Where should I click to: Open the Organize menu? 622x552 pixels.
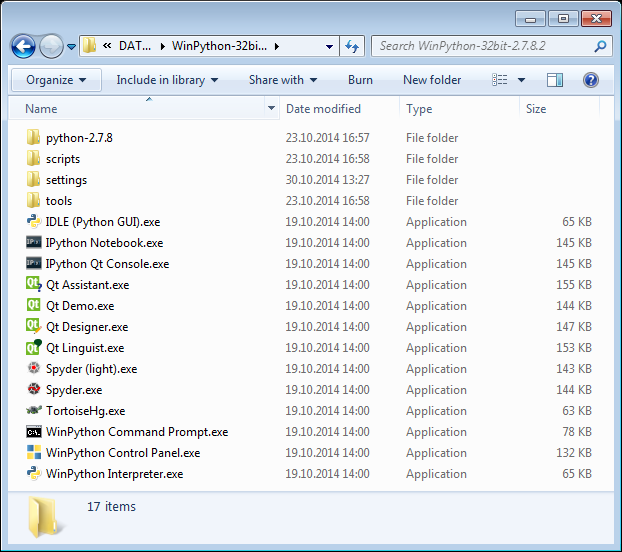click(x=56, y=80)
